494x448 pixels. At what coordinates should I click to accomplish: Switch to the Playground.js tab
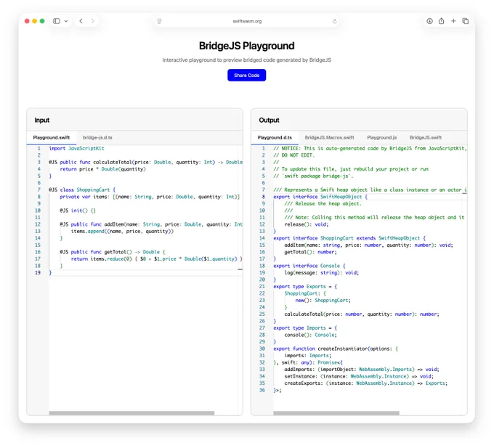(x=382, y=137)
